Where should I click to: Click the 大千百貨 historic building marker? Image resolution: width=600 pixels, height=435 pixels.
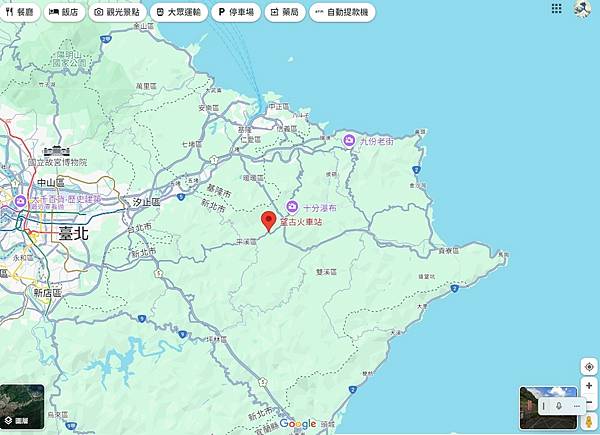20,200
